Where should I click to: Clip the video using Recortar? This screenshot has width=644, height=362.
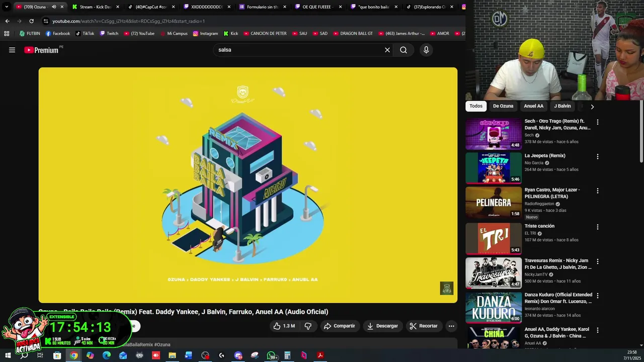tap(424, 326)
